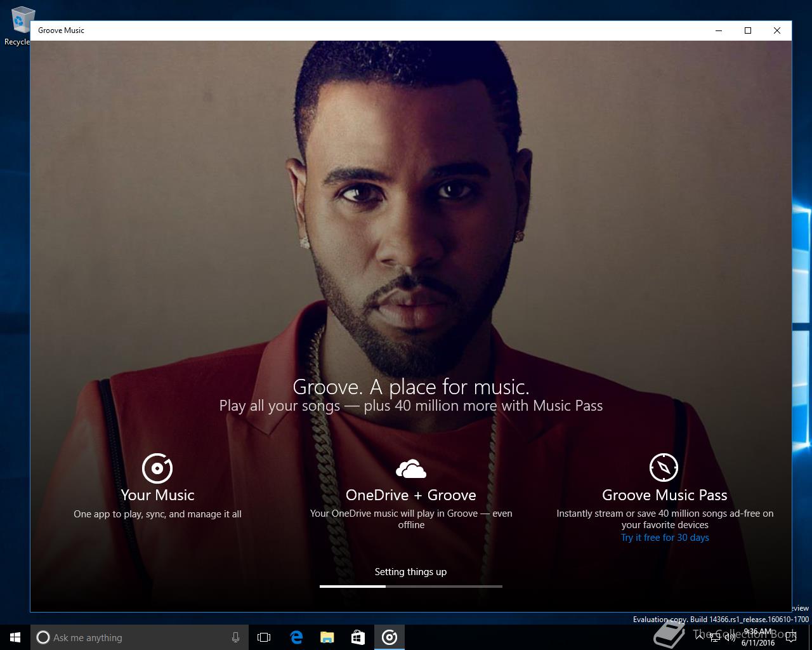812x650 pixels.
Task: Click the Setting things up progress bar
Action: pyautogui.click(x=411, y=587)
